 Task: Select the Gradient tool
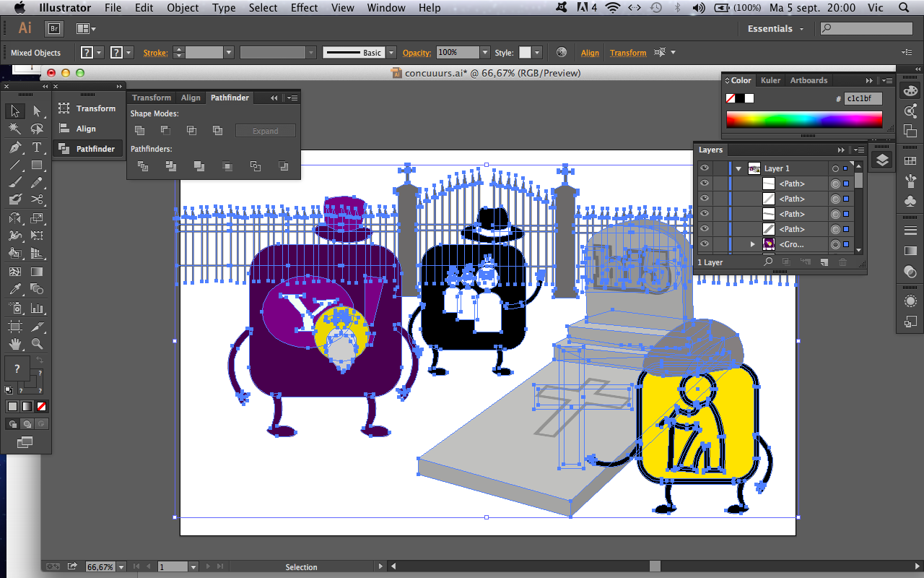click(x=37, y=272)
